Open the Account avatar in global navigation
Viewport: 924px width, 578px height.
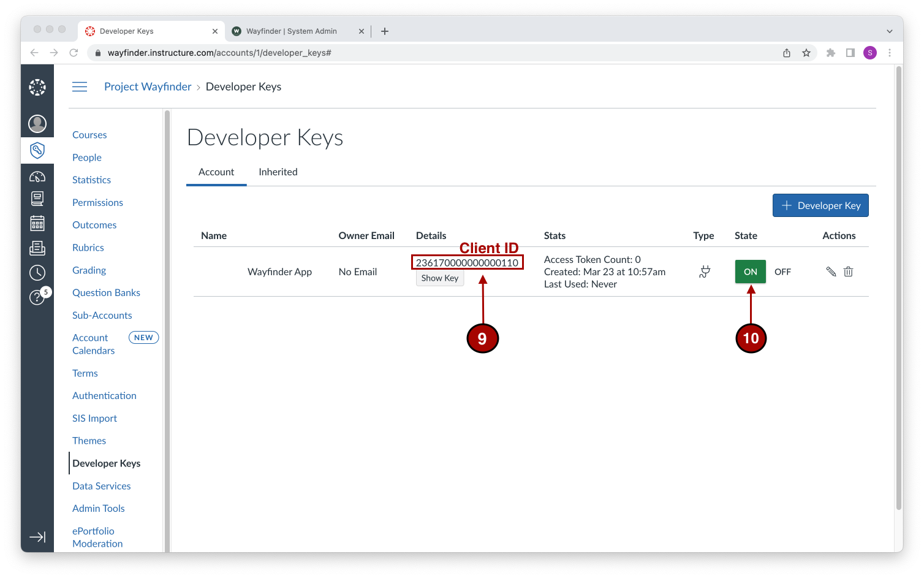click(37, 124)
